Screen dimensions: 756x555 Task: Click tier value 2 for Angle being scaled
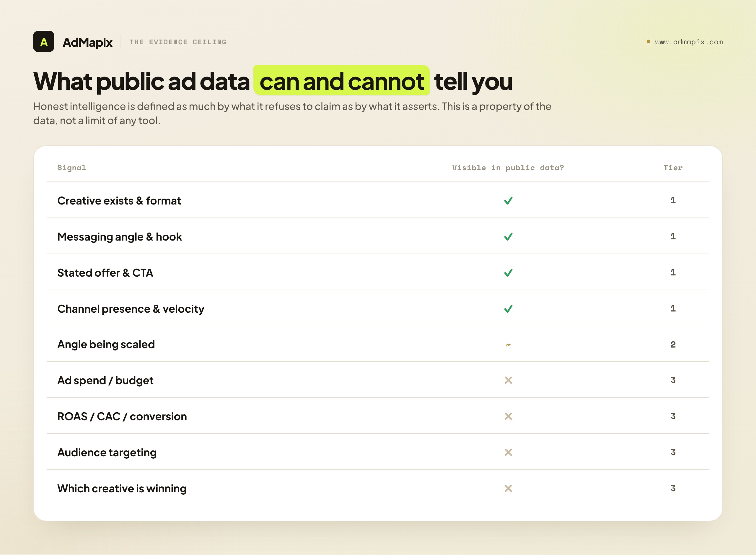click(673, 344)
